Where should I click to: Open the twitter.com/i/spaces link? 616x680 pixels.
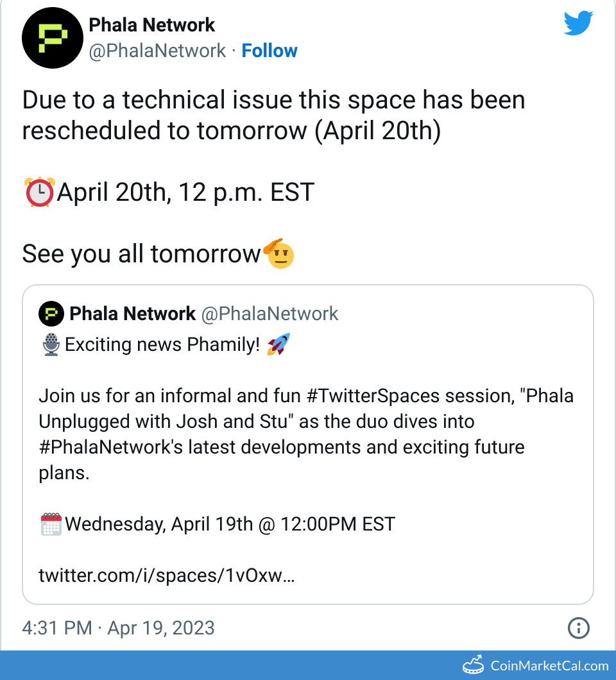pyautogui.click(x=167, y=575)
